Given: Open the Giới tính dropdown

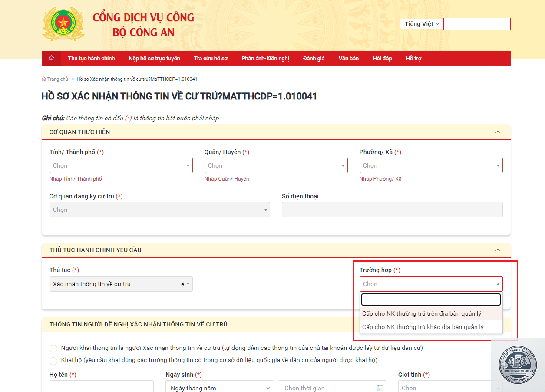Looking at the screenshot, I should 450,386.
